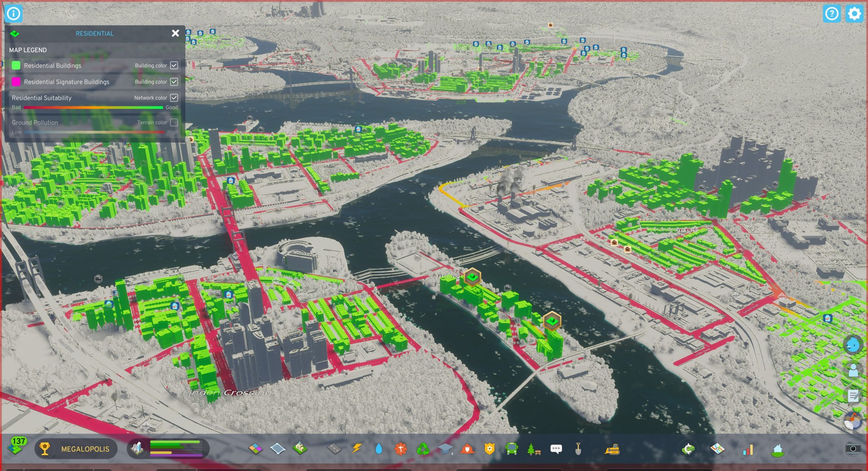Enable Ground Pollution terrain color

174,122
